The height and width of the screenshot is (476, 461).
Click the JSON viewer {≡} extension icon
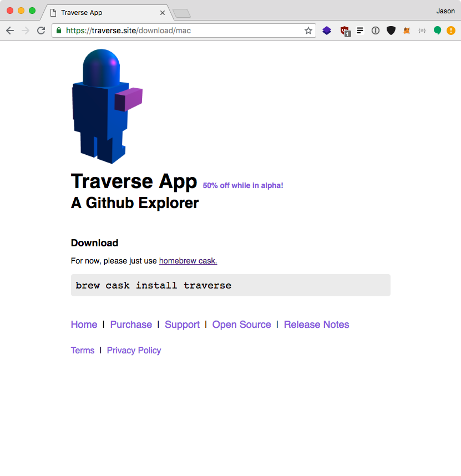pos(422,31)
